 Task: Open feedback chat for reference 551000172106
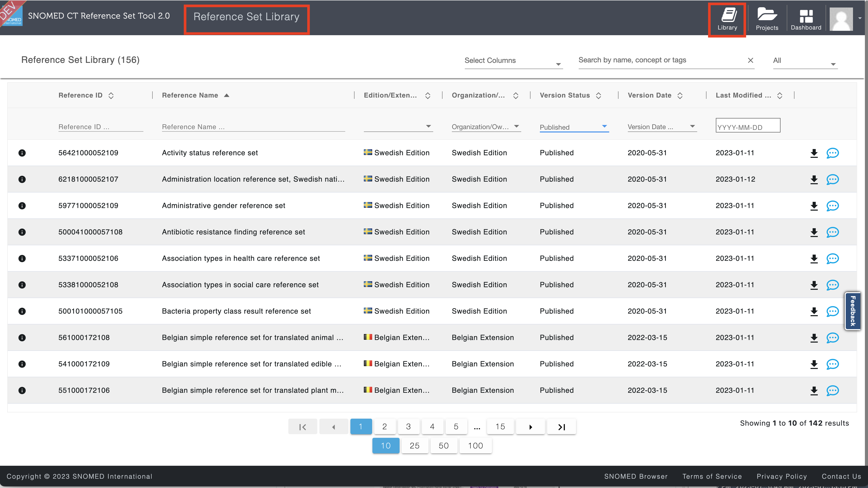(x=832, y=391)
